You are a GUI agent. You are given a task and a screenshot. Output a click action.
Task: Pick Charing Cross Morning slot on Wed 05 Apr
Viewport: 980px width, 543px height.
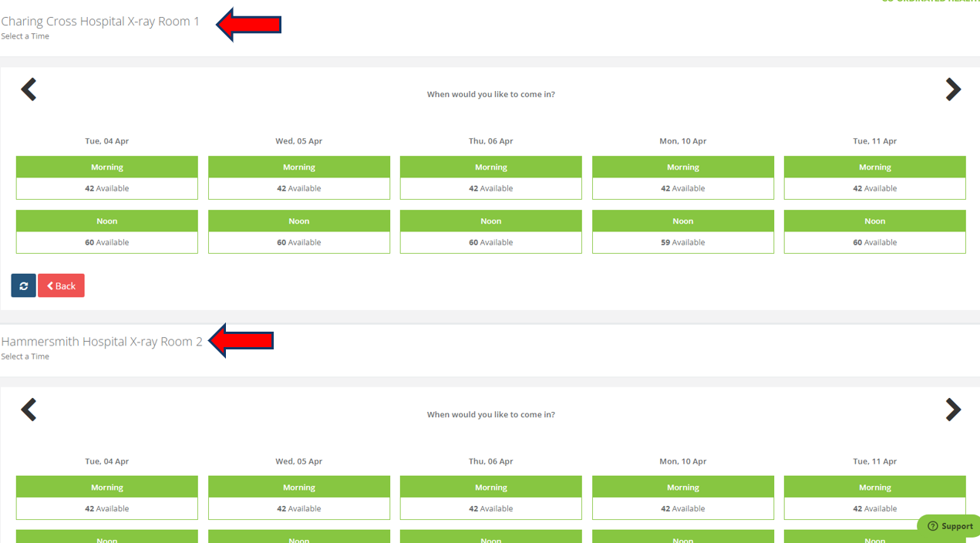click(299, 177)
